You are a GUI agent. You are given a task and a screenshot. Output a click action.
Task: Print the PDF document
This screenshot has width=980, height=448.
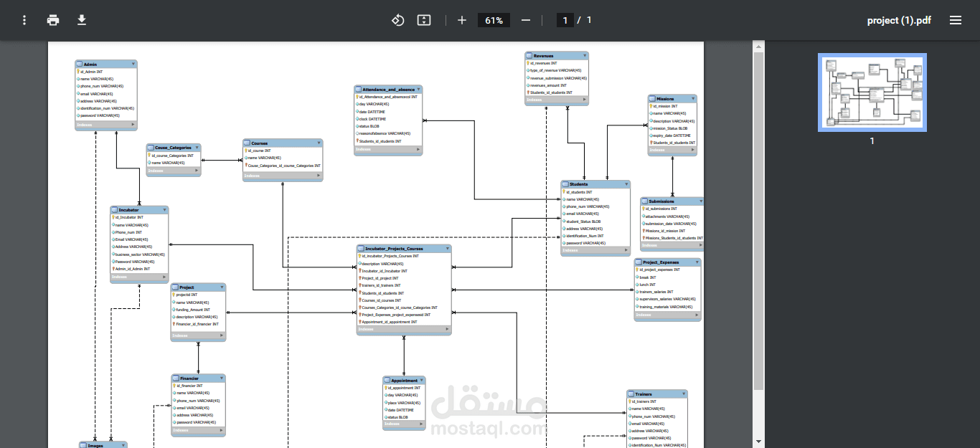click(x=53, y=20)
